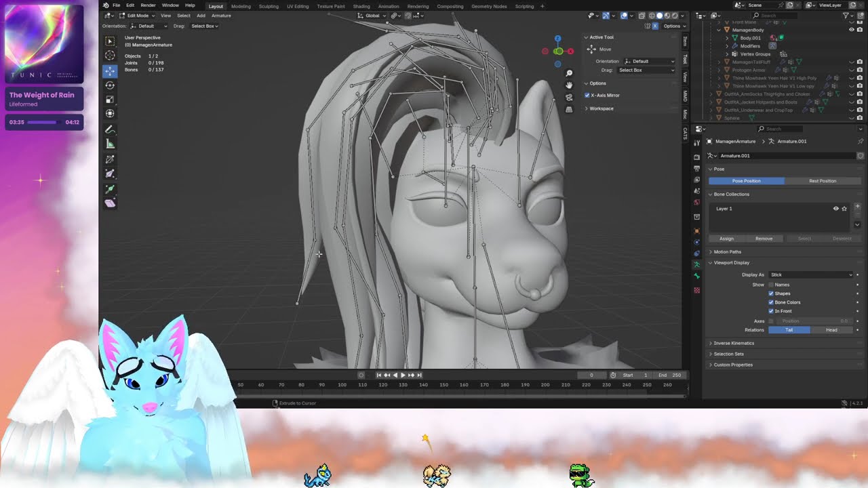Toggle Layer 1 bone collection visibility eye
This screenshot has width=868, height=488.
(835, 209)
